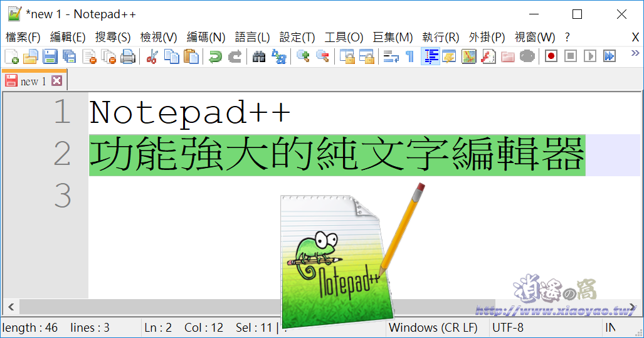Start macro recording red dot button
Viewport: 644px width, 338px height.
(551, 56)
